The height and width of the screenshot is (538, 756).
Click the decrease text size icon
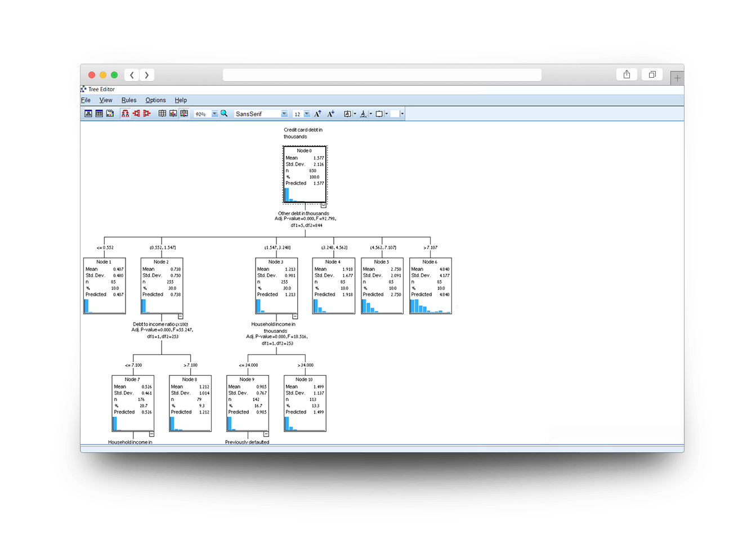(330, 113)
